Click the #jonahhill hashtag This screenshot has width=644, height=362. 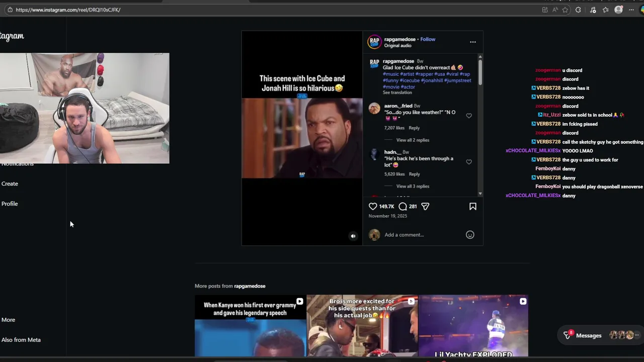tap(432, 80)
